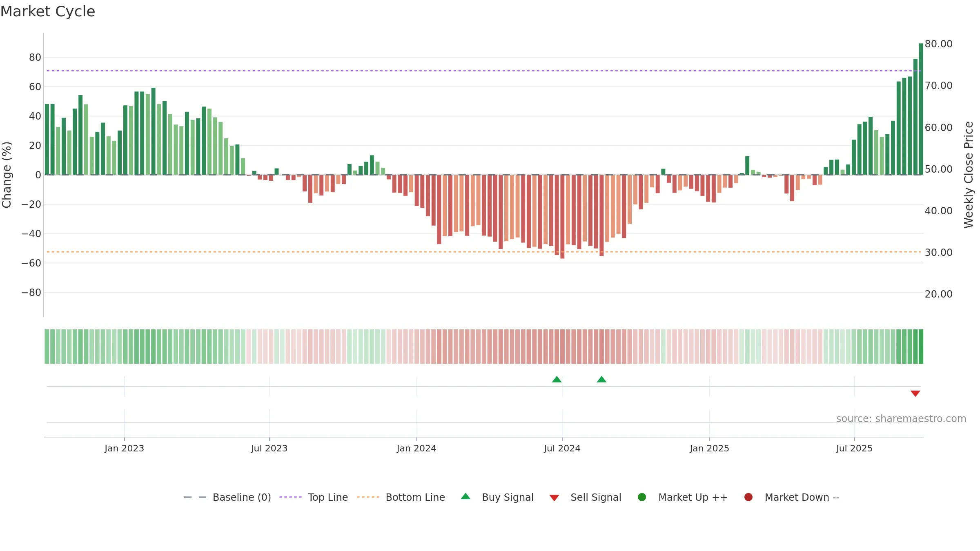This screenshot has width=980, height=551.
Task: Click the 50.00 right-axis price label
Action: pos(938,169)
